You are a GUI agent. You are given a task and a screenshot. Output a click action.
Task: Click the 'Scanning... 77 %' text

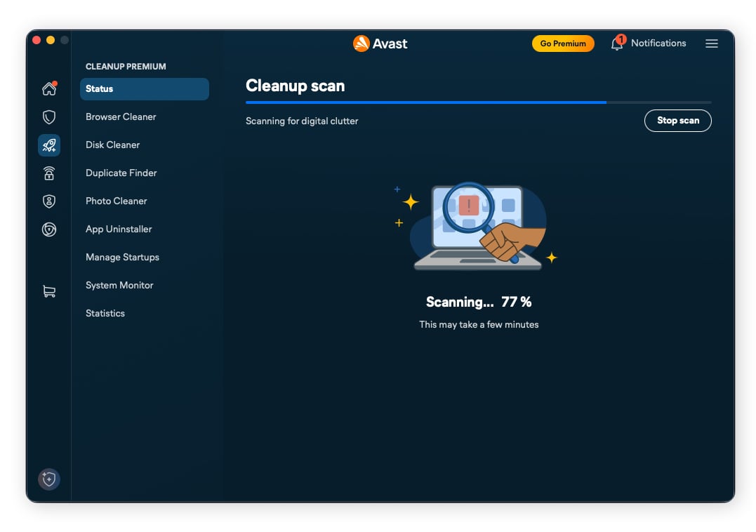pyautogui.click(x=478, y=302)
